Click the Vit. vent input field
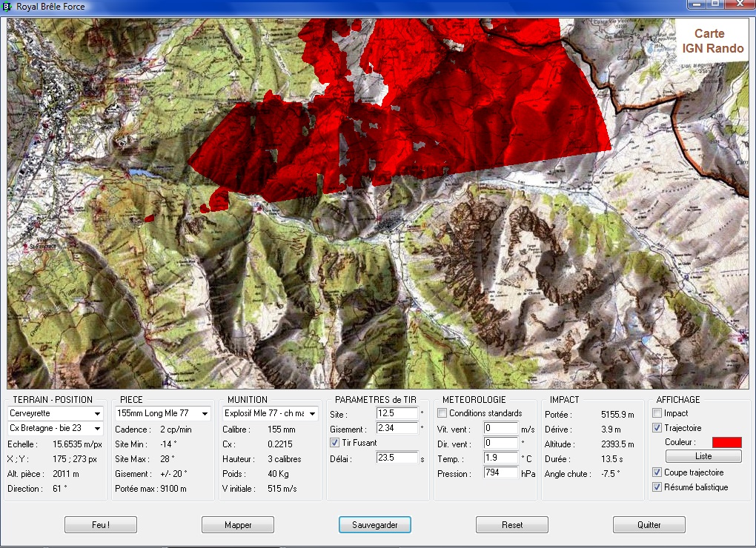 [501, 428]
